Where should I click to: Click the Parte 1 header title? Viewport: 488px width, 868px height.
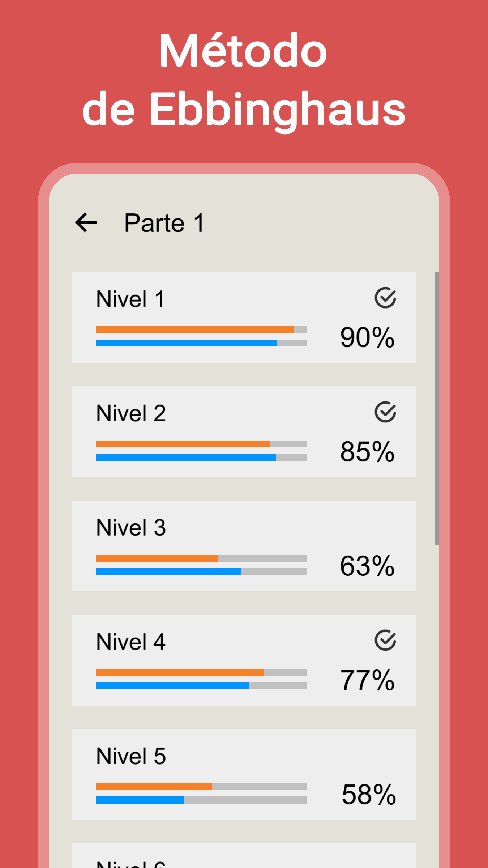click(x=164, y=223)
